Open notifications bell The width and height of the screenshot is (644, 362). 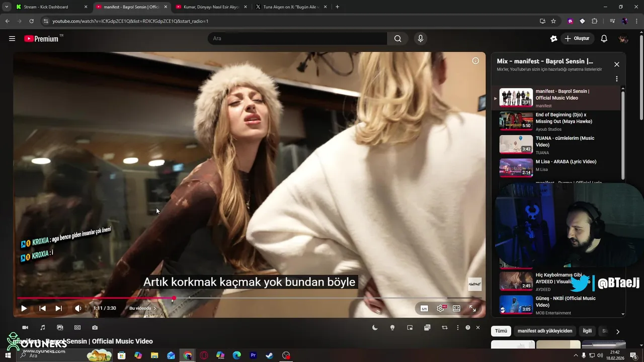pos(604,39)
